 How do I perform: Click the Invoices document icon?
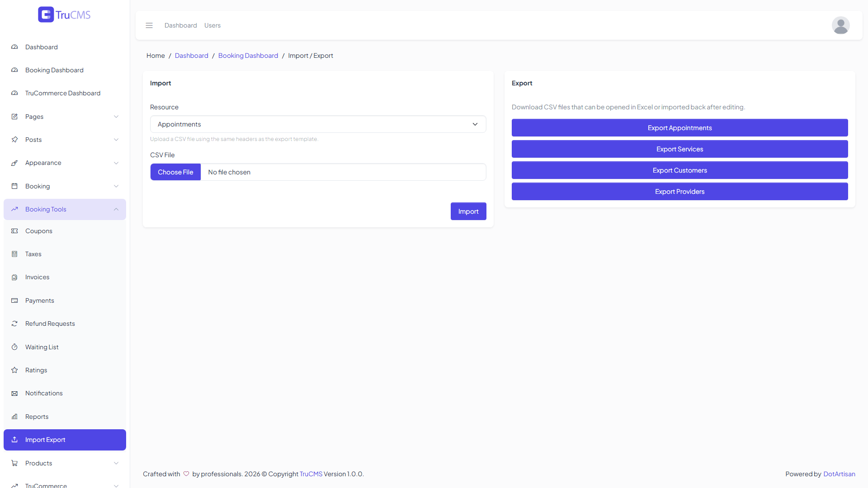[x=14, y=277]
